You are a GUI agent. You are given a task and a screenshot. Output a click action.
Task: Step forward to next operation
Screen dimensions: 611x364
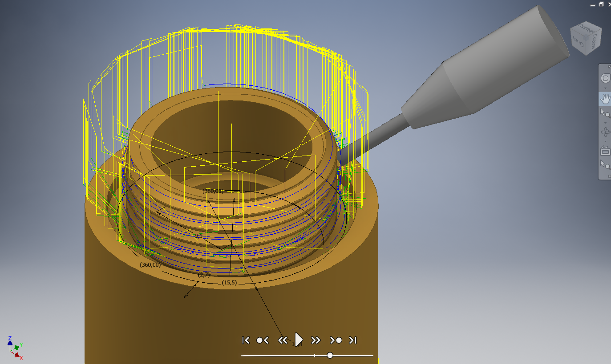336,340
